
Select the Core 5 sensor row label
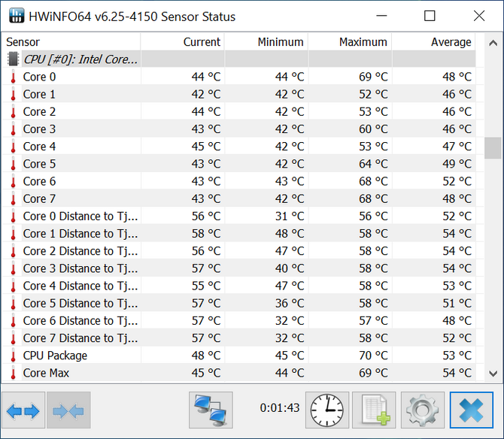click(39, 164)
